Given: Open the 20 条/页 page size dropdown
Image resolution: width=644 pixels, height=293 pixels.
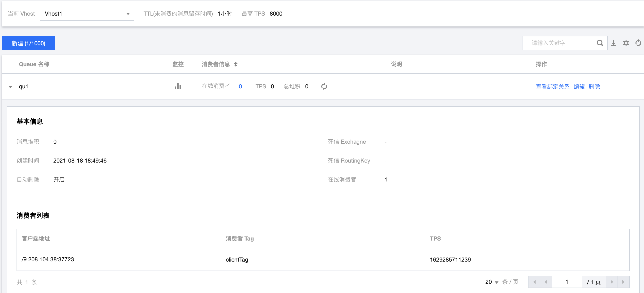Looking at the screenshot, I should click(491, 282).
